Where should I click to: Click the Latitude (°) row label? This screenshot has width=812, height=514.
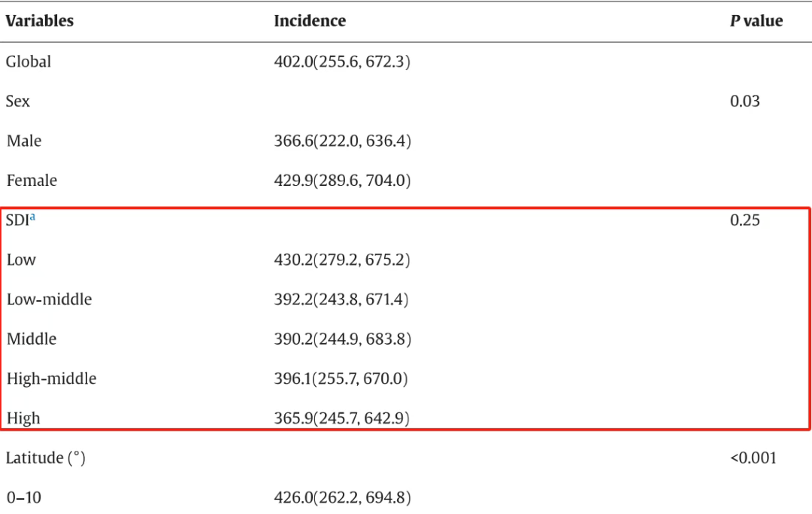coord(45,458)
